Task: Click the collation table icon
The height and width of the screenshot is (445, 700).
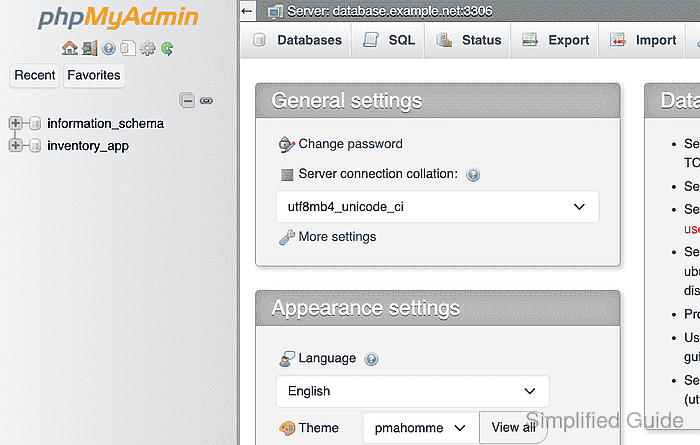Action: pyautogui.click(x=287, y=174)
